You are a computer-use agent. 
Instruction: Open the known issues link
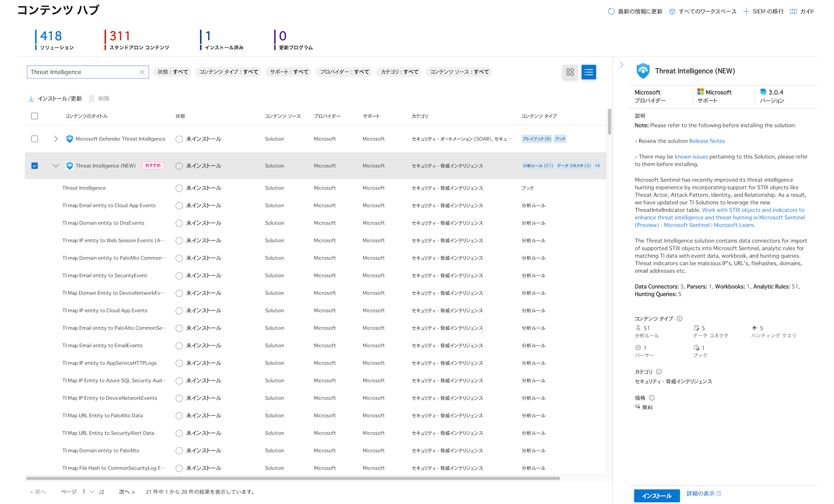691,157
